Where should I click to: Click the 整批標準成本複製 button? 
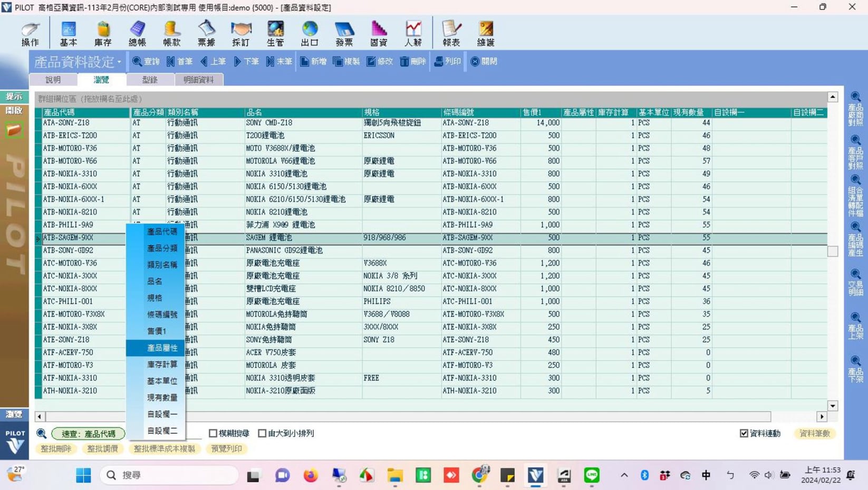pyautogui.click(x=164, y=449)
